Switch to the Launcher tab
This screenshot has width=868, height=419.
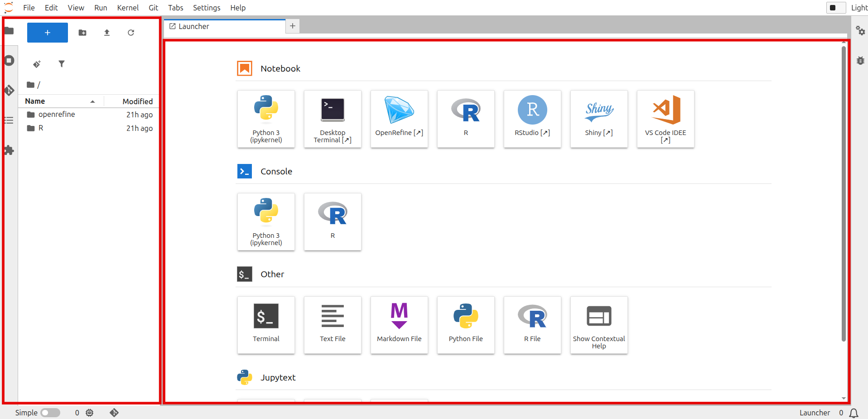(x=225, y=26)
